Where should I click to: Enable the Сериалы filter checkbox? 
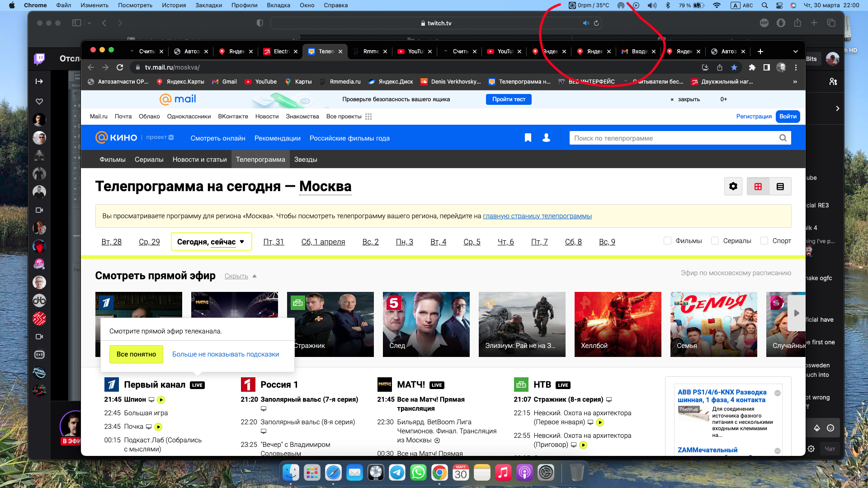pos(715,241)
